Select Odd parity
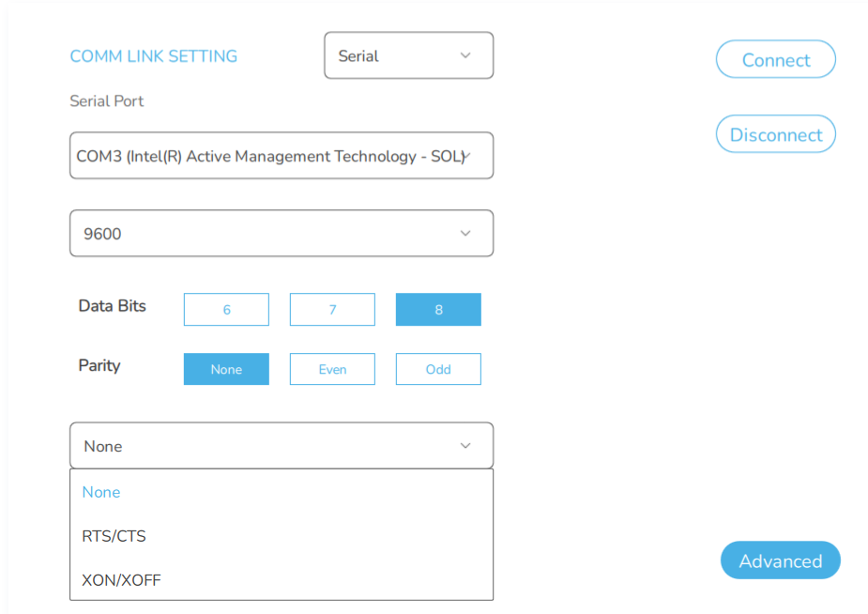This screenshot has height=614, width=868. coord(438,369)
